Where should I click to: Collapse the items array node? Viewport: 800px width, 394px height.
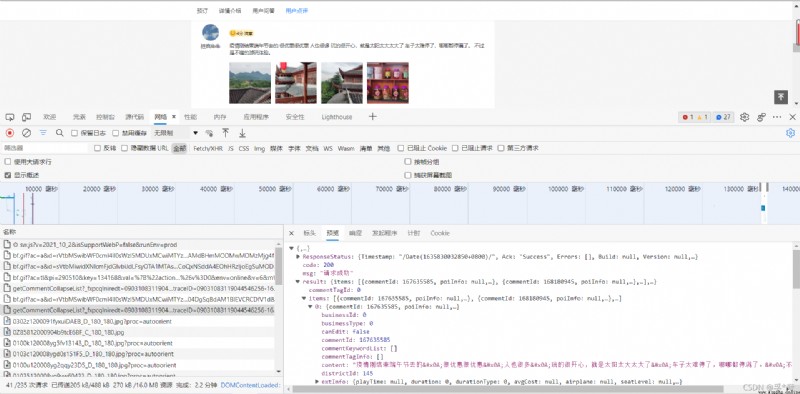point(305,299)
